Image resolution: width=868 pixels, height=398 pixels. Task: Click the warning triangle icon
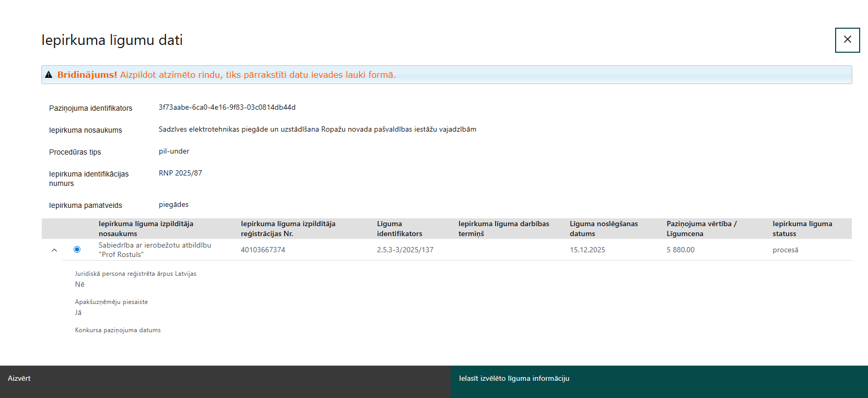coord(49,75)
